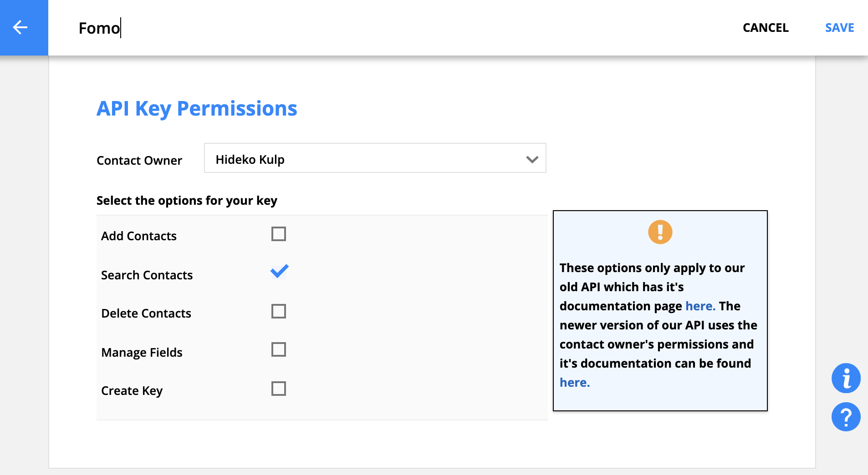This screenshot has width=868, height=475.
Task: Open the Contact Owner dropdown
Action: coord(375,158)
